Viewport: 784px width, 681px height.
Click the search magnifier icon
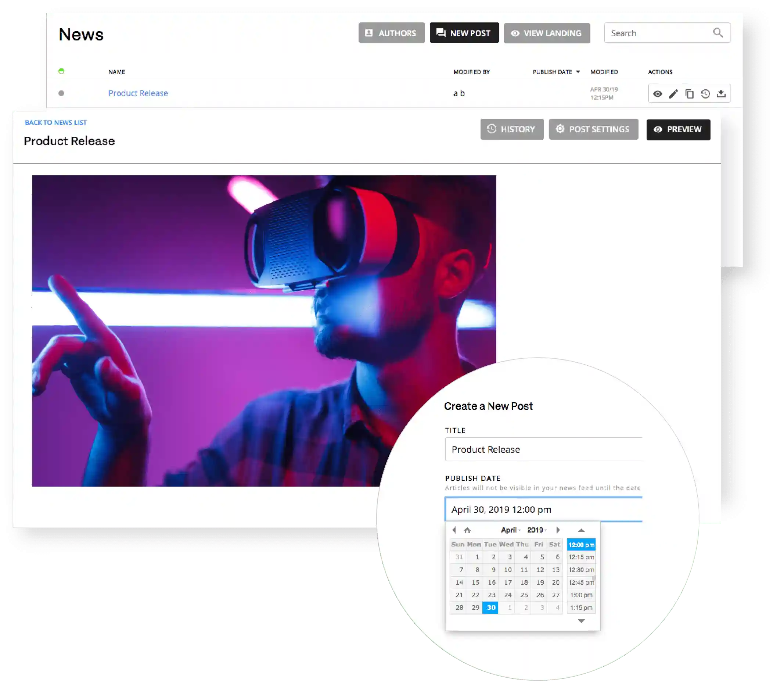pyautogui.click(x=718, y=33)
